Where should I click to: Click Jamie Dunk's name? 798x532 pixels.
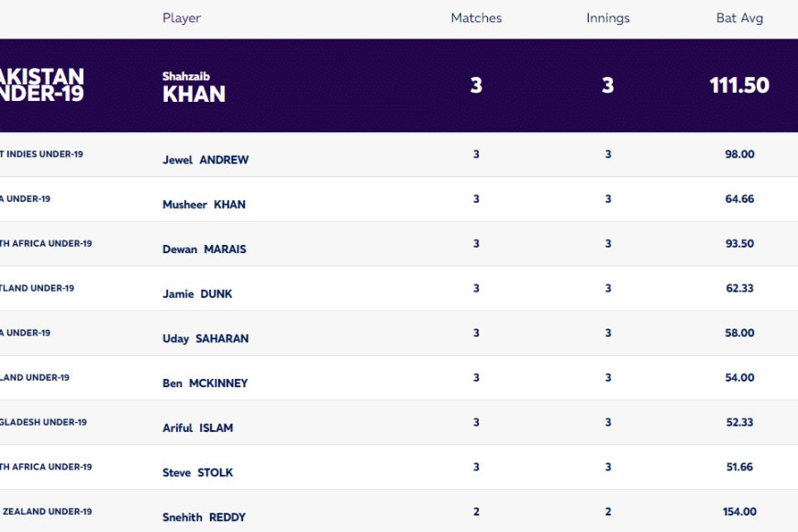197,294
